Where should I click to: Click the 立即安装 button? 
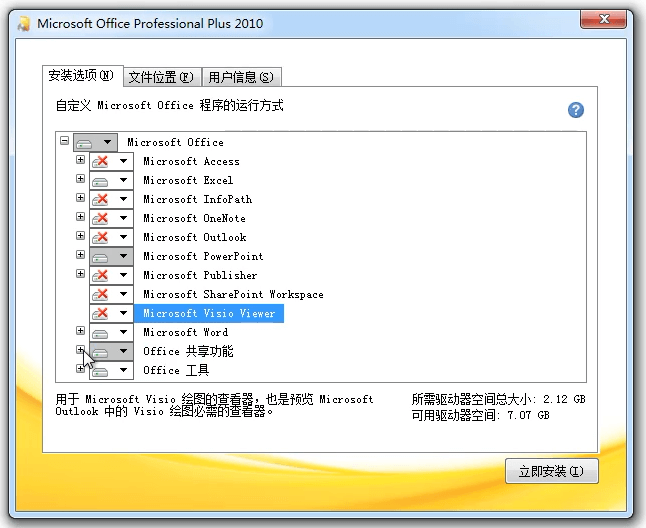[551, 471]
